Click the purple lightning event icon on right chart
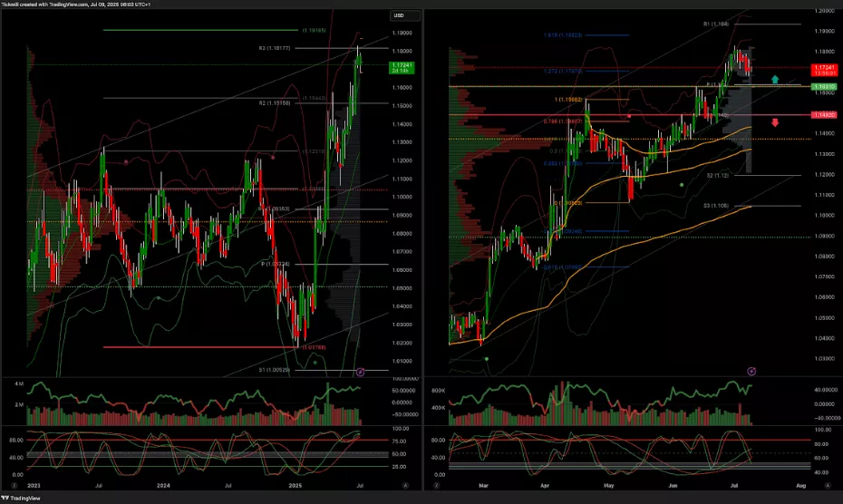Screen dimensions: 843x504 (751, 372)
